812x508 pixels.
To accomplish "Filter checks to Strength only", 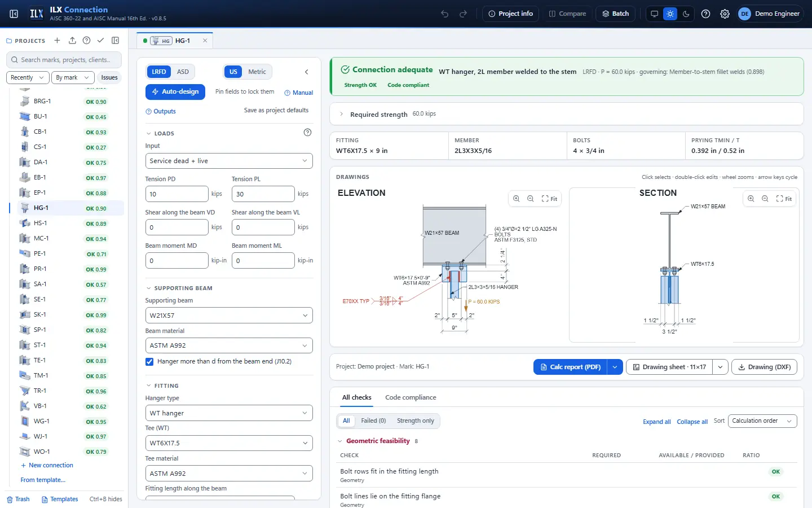I will [x=416, y=421].
